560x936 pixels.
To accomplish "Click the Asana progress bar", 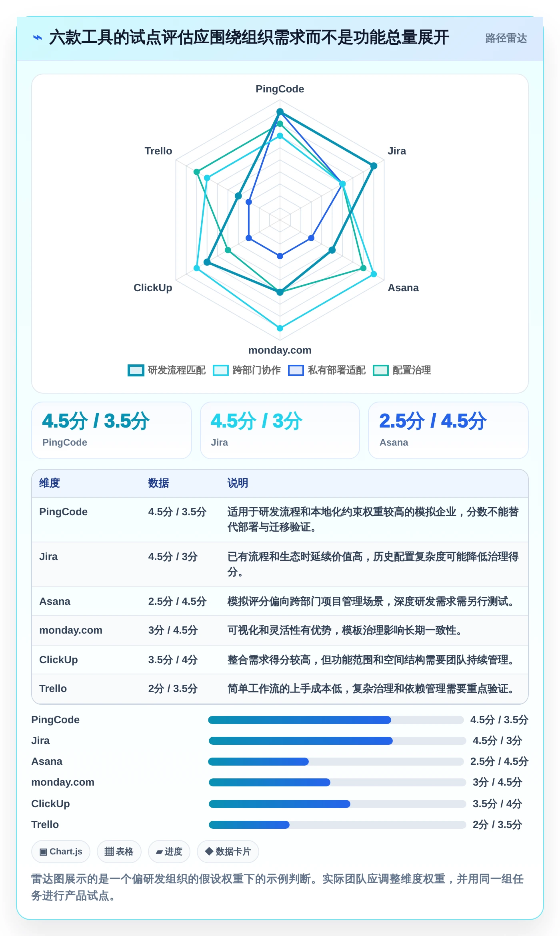I will 336,762.
